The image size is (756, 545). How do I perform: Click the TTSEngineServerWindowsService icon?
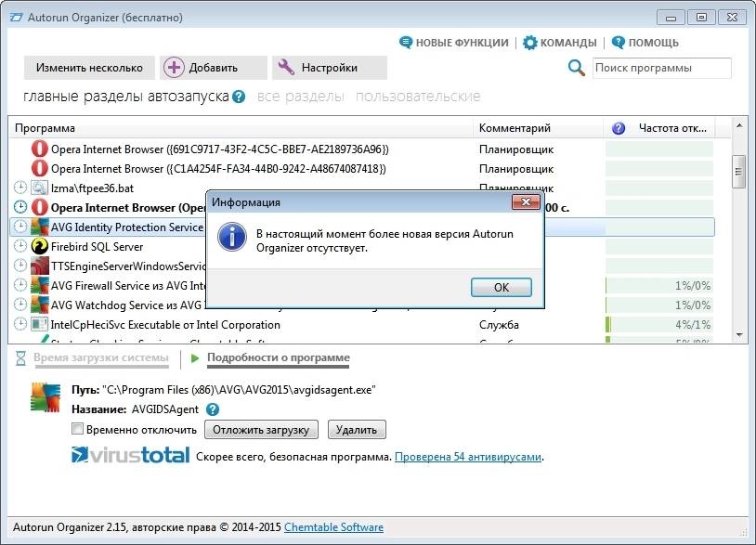click(40, 266)
